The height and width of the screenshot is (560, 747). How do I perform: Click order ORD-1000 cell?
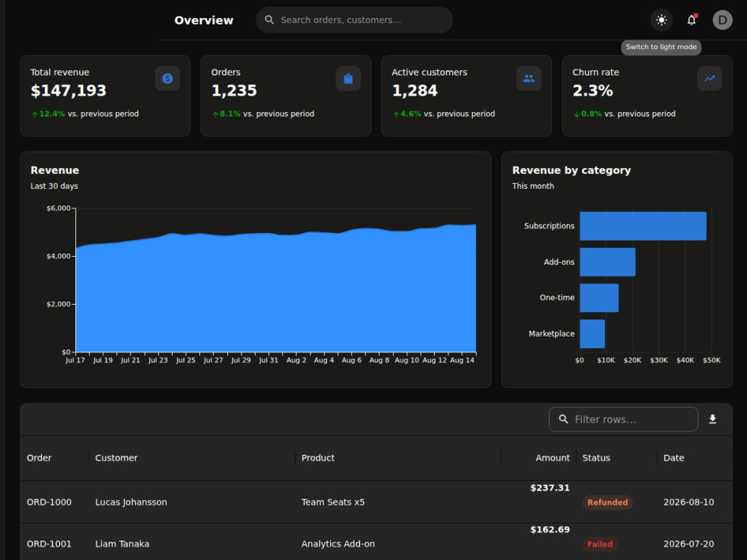click(x=49, y=503)
